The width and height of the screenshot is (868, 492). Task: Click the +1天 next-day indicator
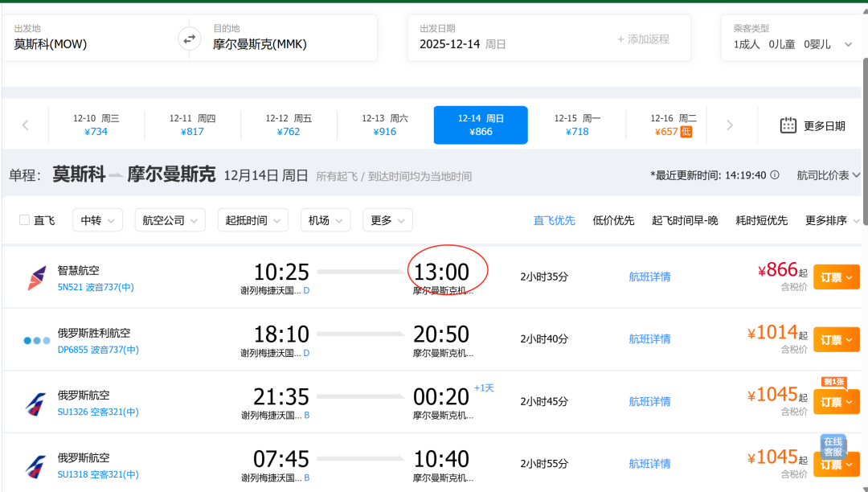[484, 388]
